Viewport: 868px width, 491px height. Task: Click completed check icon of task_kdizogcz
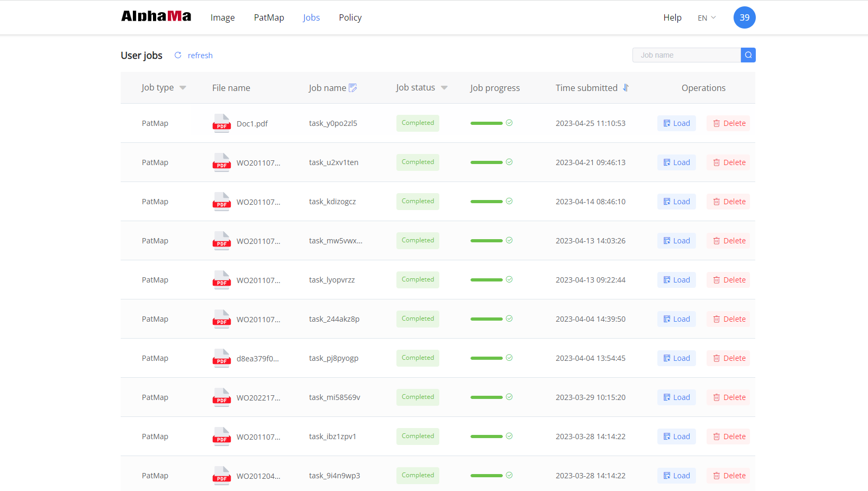pyautogui.click(x=509, y=201)
